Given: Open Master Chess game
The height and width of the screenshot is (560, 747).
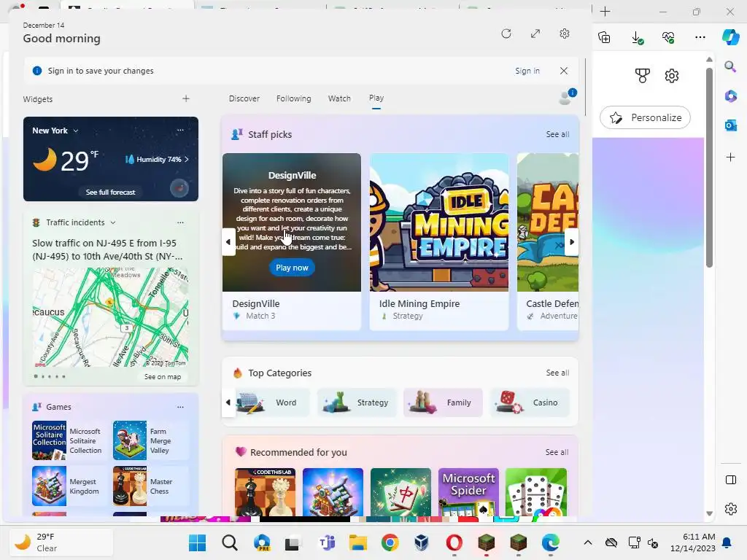Looking at the screenshot, I should click(150, 486).
